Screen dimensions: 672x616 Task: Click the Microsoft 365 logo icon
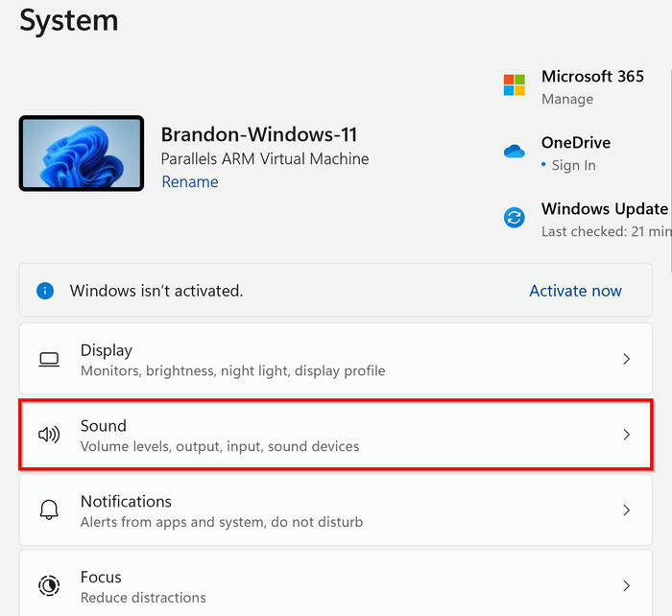pos(514,84)
